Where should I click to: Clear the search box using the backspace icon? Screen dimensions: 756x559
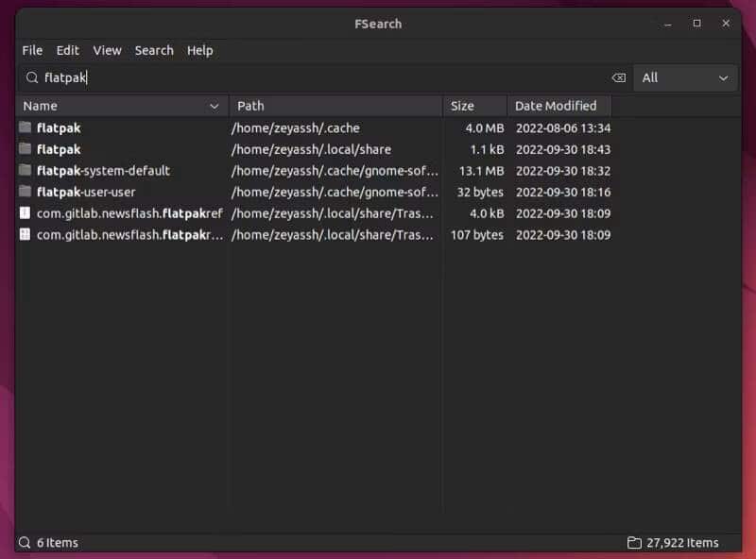(x=619, y=77)
